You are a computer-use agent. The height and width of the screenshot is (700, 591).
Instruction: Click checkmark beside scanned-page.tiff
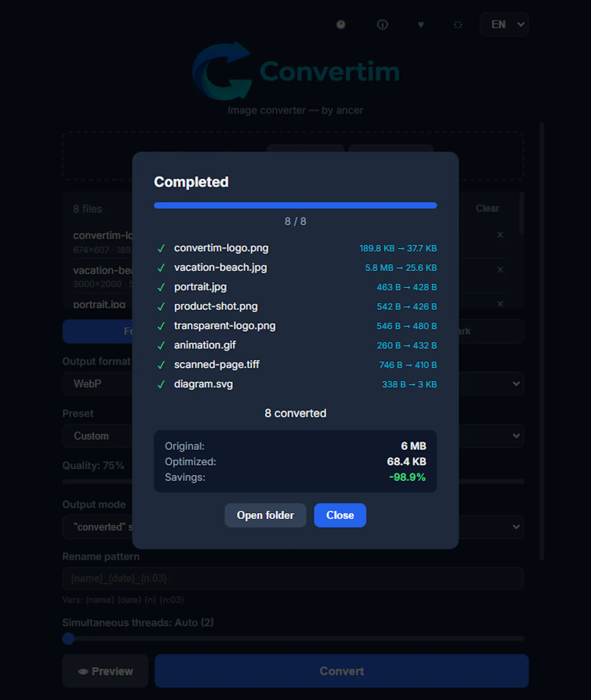coord(161,365)
